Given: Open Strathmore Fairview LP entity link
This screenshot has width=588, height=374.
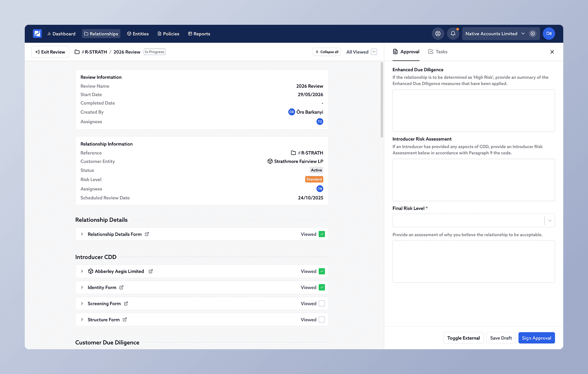Looking at the screenshot, I should pos(299,161).
